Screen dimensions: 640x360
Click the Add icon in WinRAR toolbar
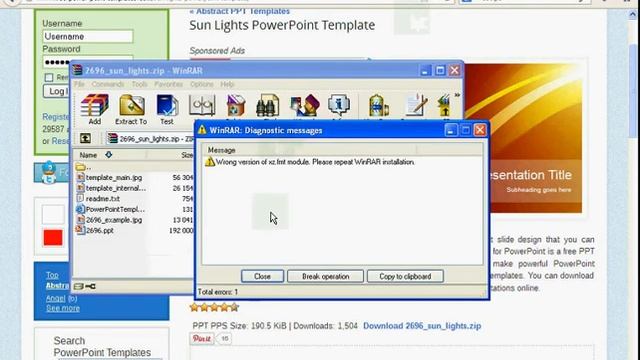pyautogui.click(x=95, y=109)
